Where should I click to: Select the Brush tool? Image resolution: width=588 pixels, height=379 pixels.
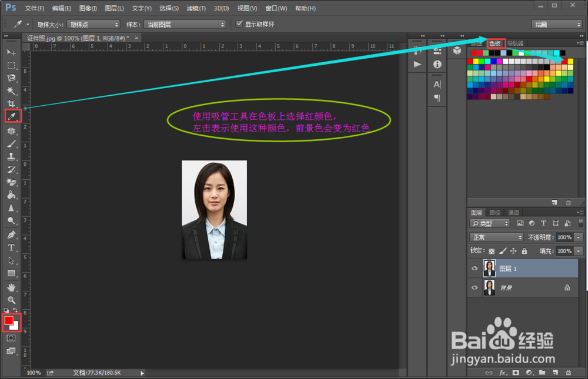pos(11,143)
